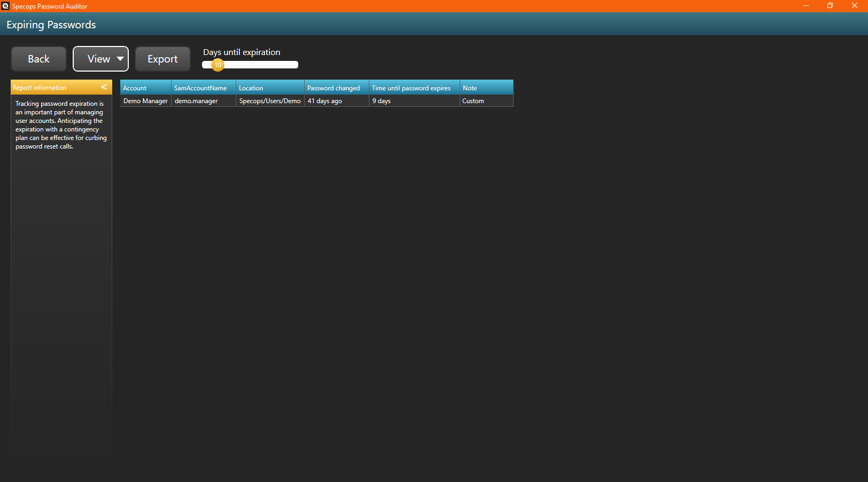Minimize the Specops Password Auditor window
The height and width of the screenshot is (482, 868).
click(805, 6)
